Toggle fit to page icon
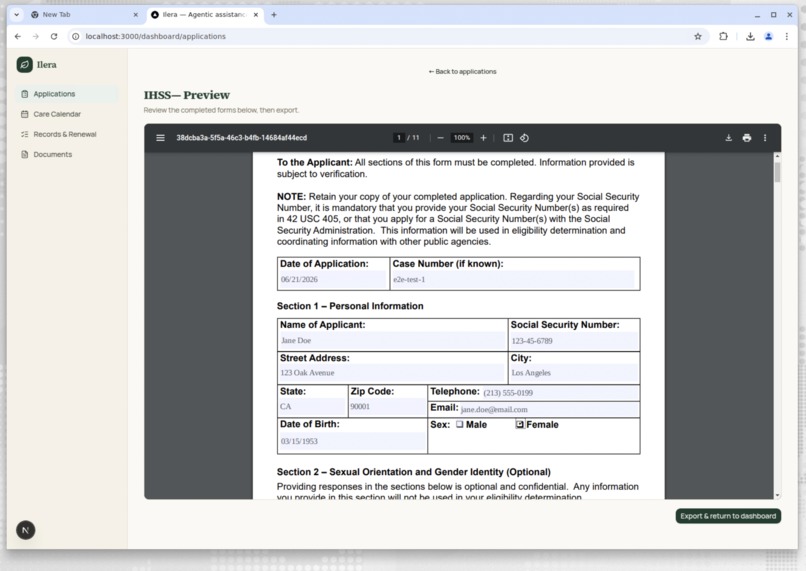This screenshot has width=806, height=571. 508,138
